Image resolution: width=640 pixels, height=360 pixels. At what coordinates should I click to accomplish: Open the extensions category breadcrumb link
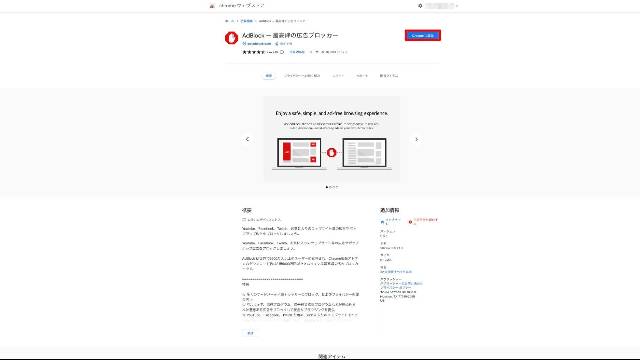tap(247, 21)
